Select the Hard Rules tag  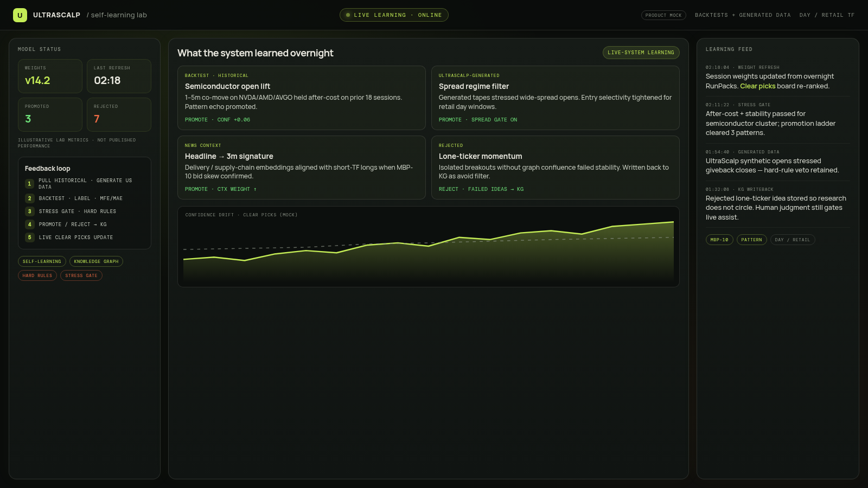(x=37, y=275)
